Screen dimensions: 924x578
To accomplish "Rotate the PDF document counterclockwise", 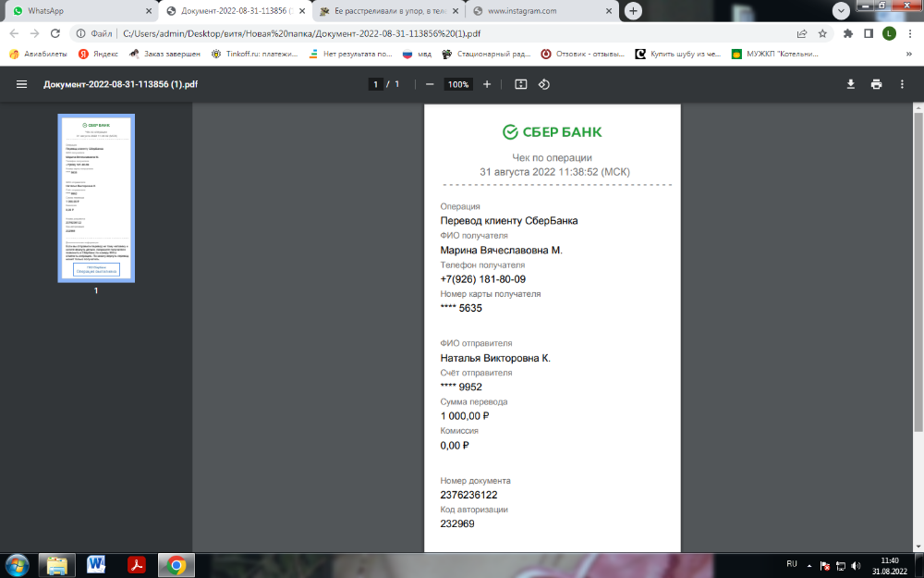I will pyautogui.click(x=544, y=84).
